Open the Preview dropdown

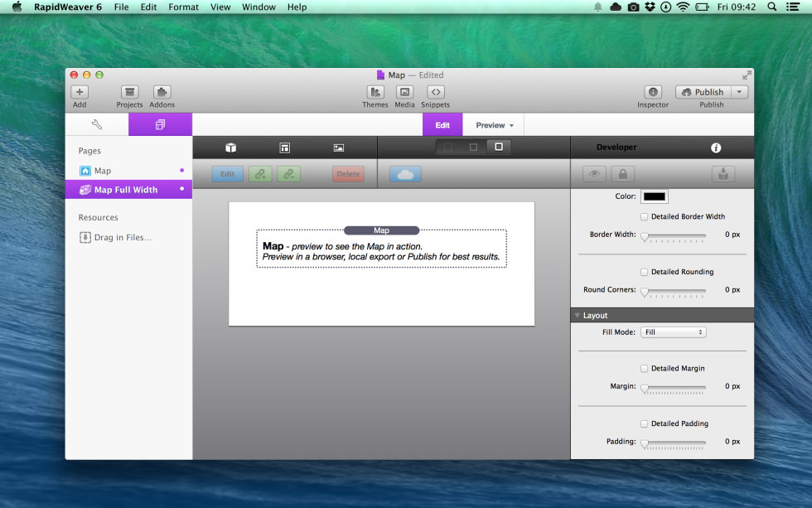[494, 125]
